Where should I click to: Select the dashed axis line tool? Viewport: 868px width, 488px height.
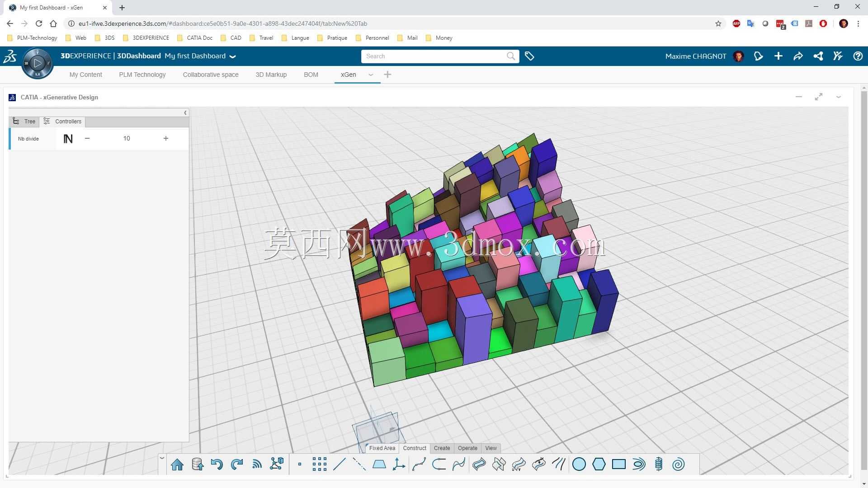tap(359, 464)
